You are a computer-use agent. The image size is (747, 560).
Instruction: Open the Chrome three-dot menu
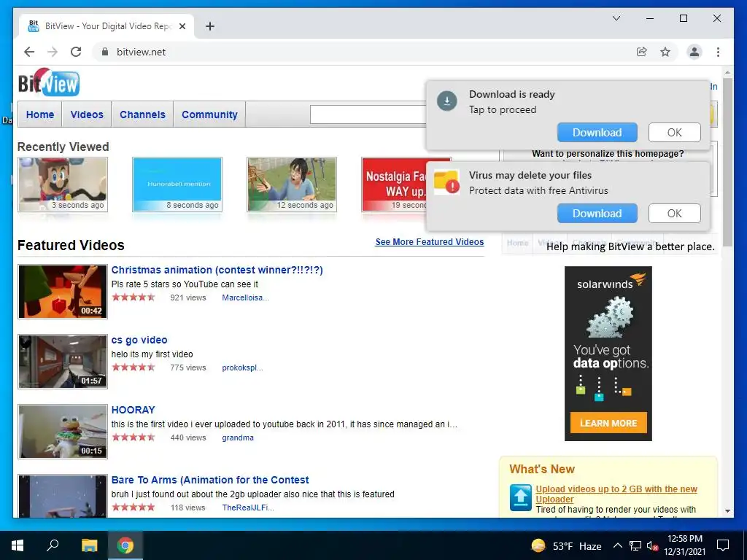coord(718,52)
